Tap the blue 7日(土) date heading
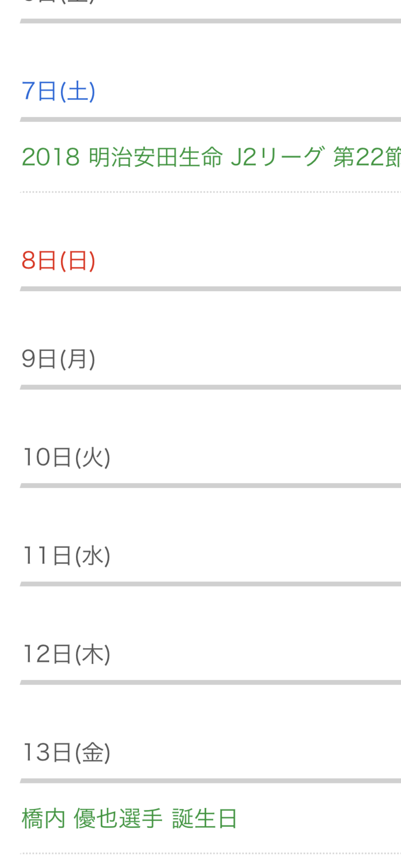 58,91
